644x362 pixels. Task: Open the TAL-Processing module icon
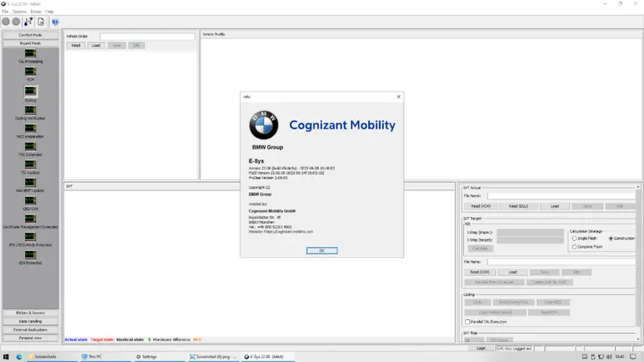[30, 53]
